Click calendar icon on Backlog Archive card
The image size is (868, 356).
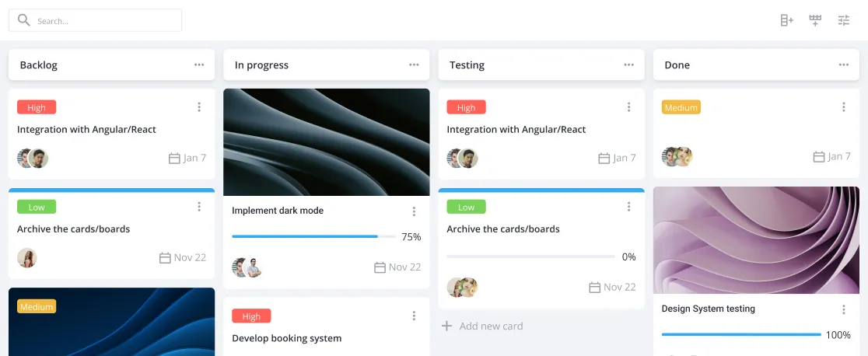coord(165,258)
